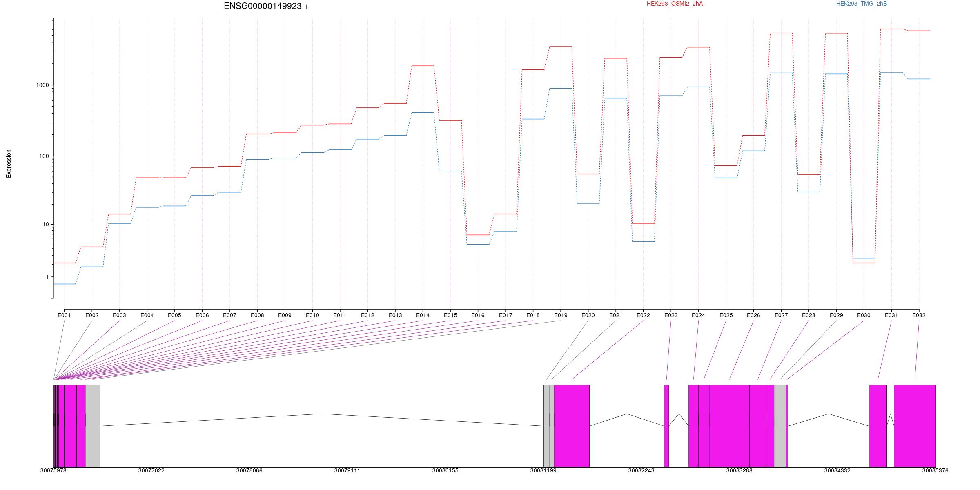980x490 pixels.
Task: Click genomic coordinate 30084332
Action: [837, 470]
